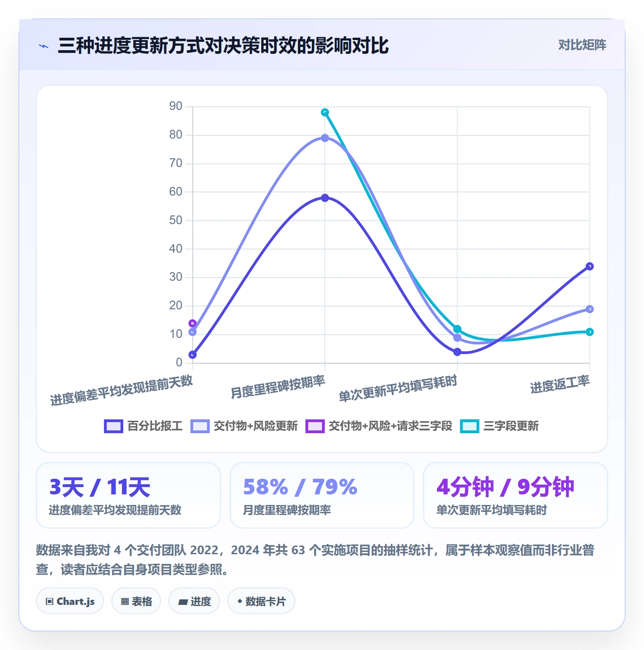Screen dimensions: 644x650
Task: Click the grid icon in the 表格 chip
Action: [x=125, y=602]
